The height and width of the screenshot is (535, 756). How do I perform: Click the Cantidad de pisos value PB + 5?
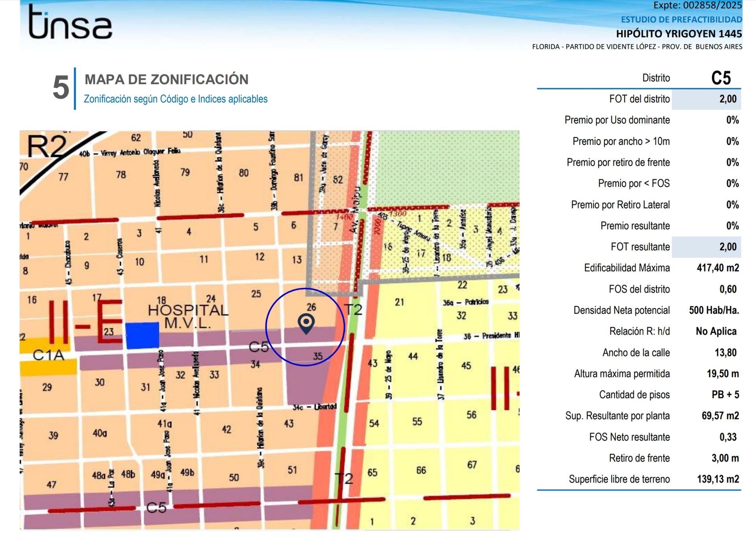[725, 395]
